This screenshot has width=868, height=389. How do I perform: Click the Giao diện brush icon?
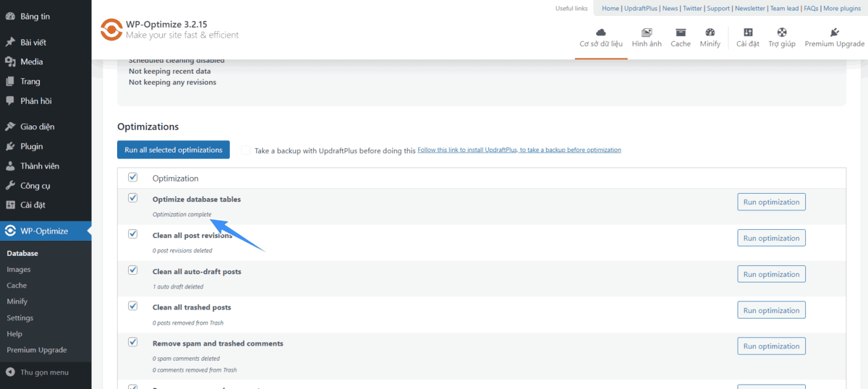coord(10,127)
